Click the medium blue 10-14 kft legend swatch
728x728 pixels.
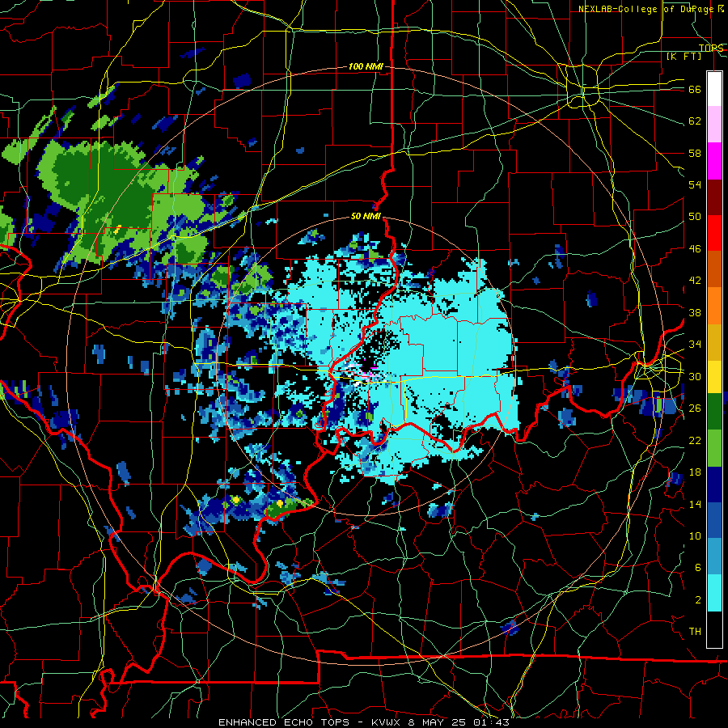[714, 521]
